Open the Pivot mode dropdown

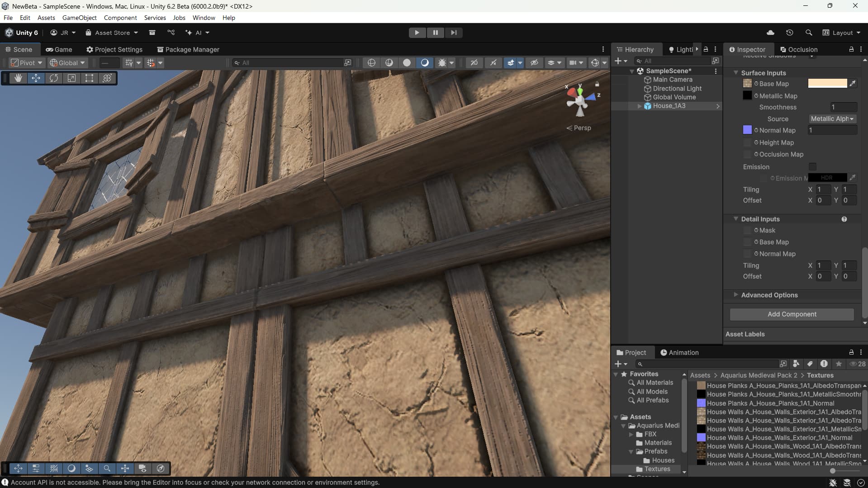(x=26, y=62)
